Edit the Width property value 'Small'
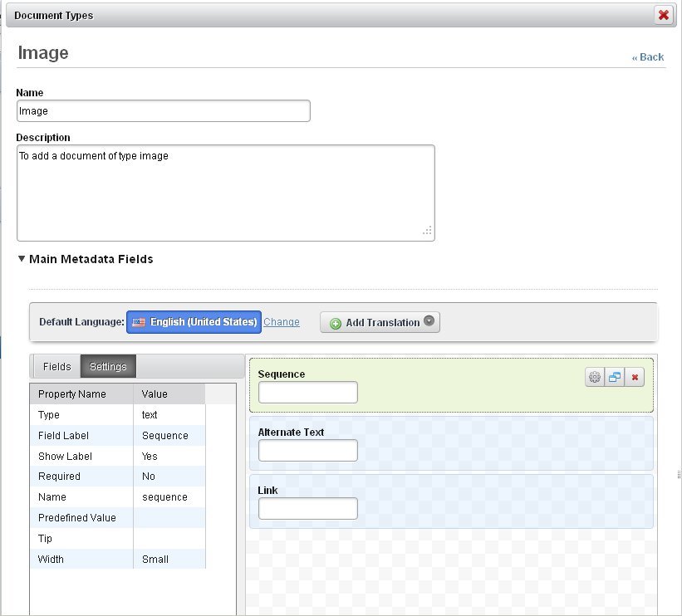This screenshot has width=682, height=616. tap(169, 560)
